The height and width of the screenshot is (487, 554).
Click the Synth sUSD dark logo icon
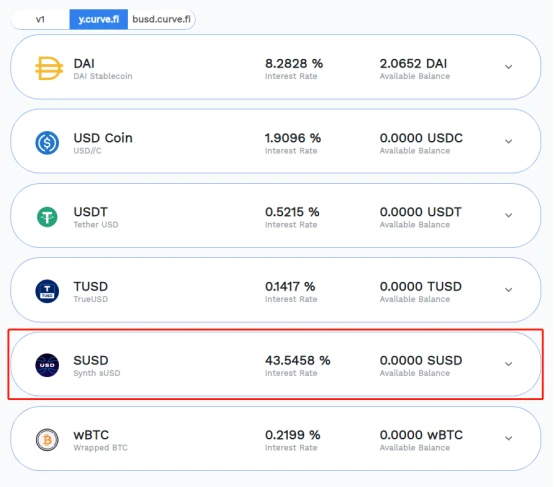pos(47,365)
